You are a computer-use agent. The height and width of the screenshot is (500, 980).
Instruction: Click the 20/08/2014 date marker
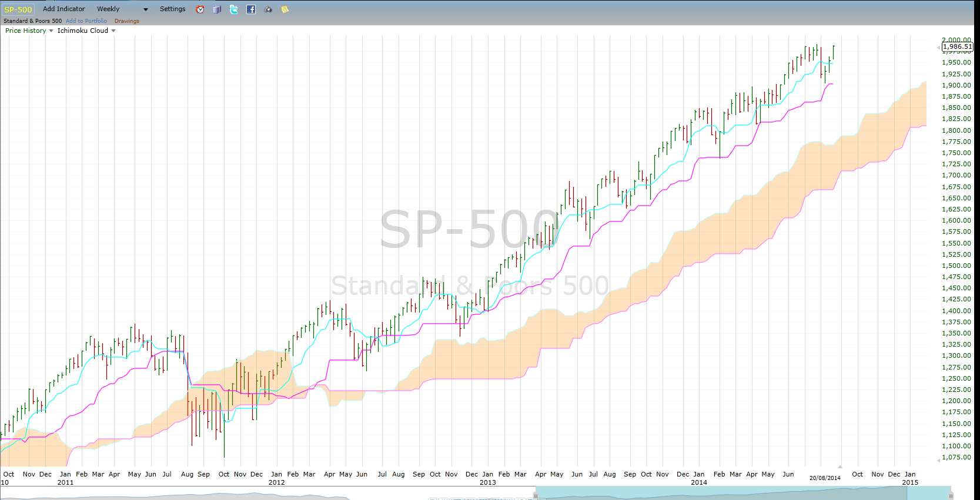pyautogui.click(x=825, y=478)
